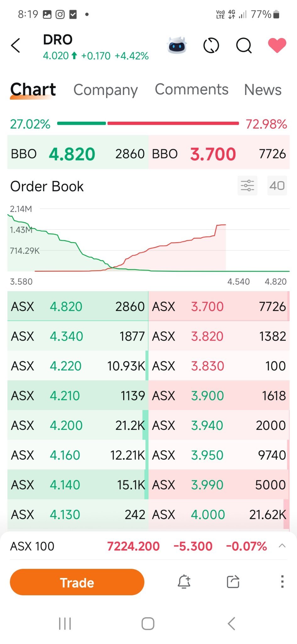Open the robot AI assistant icon
The height and width of the screenshot is (644, 297).
(x=177, y=45)
